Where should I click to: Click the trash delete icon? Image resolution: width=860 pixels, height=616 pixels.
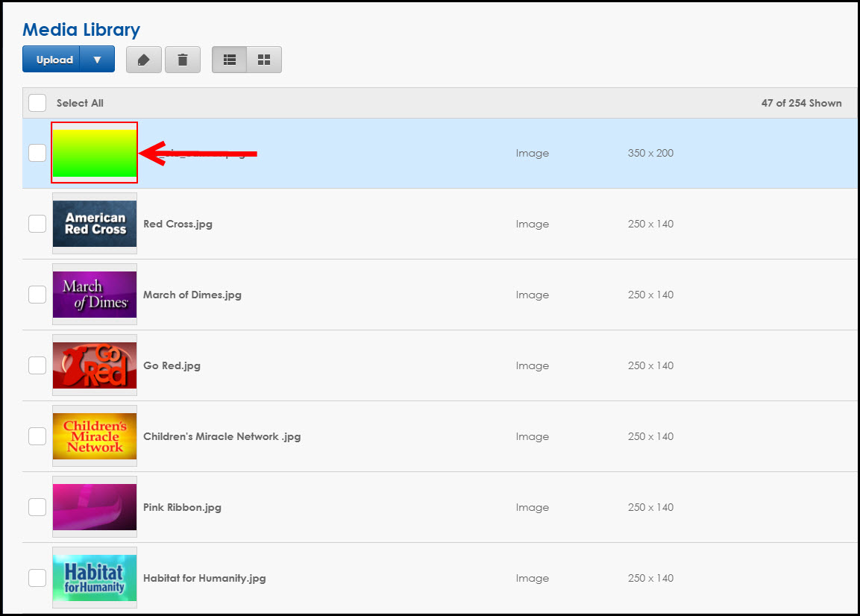183,60
